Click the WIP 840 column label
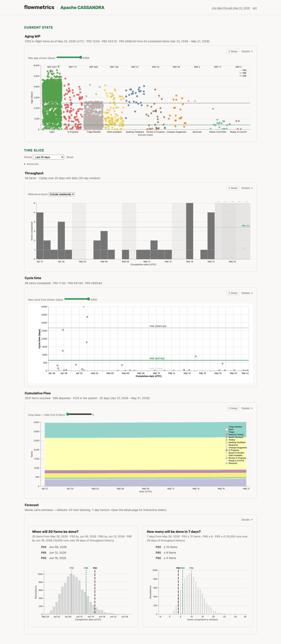Viewport: 281px width, 644px height. click(x=93, y=67)
